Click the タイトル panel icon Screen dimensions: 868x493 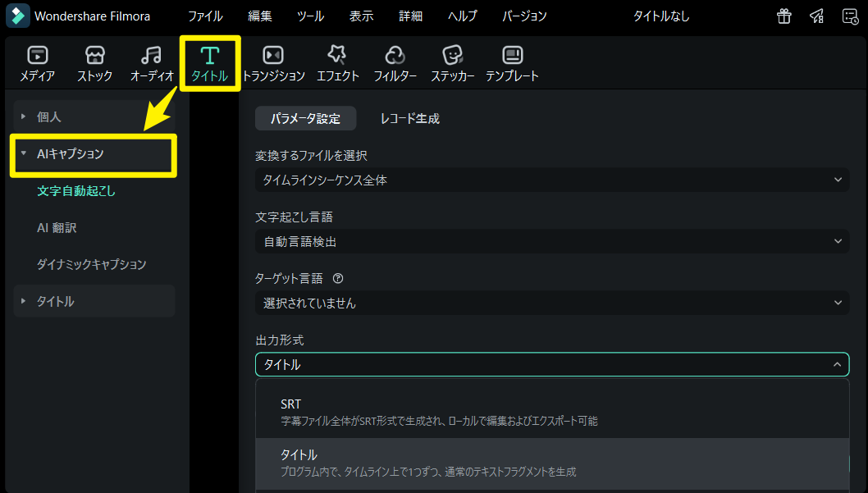point(208,63)
